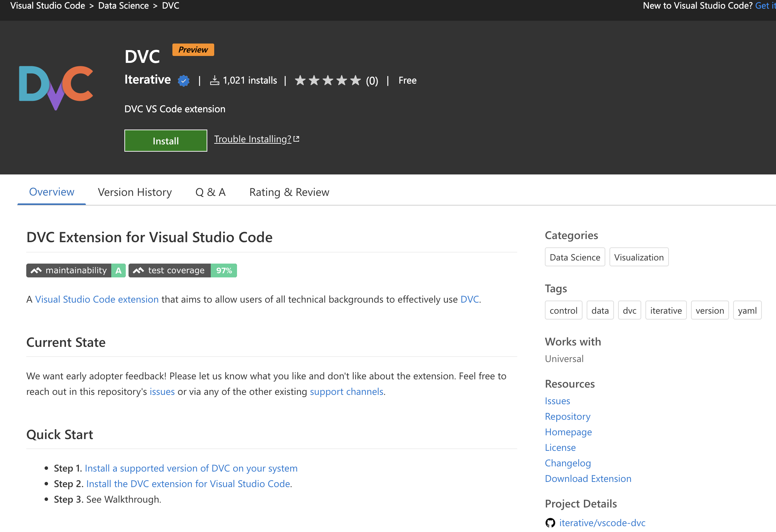
Task: Open the Repository resource link
Action: (x=567, y=417)
